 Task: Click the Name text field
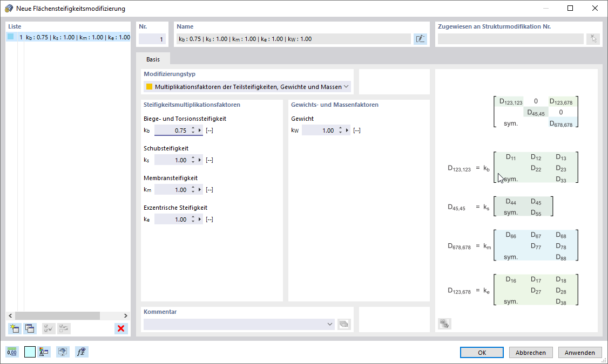tap(294, 39)
